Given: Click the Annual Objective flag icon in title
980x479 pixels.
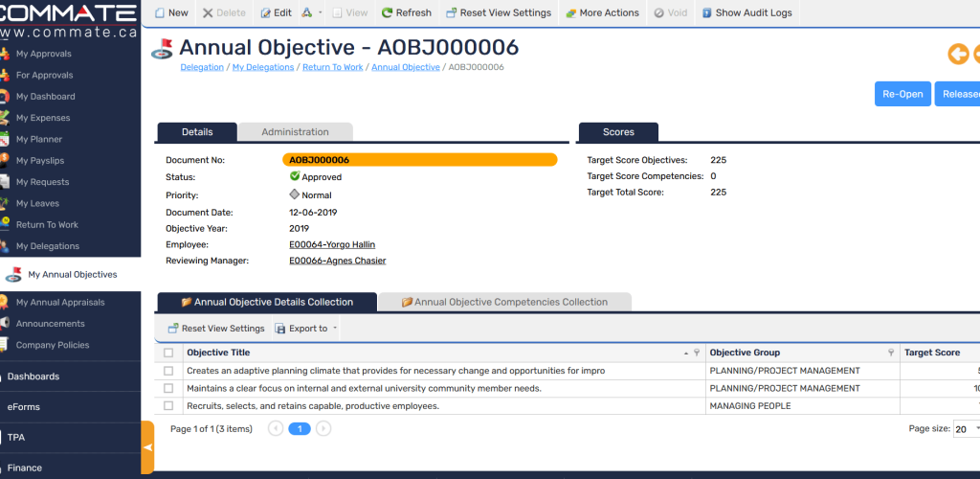Looking at the screenshot, I should click(x=162, y=50).
